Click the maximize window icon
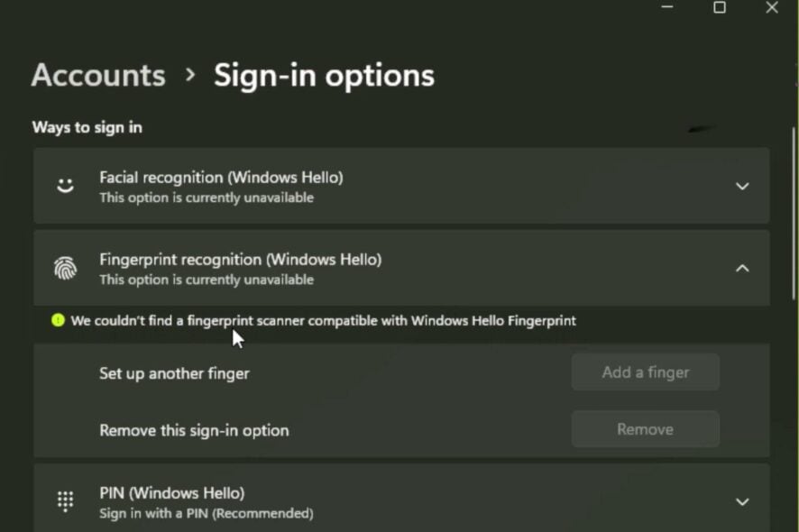 coord(719,7)
